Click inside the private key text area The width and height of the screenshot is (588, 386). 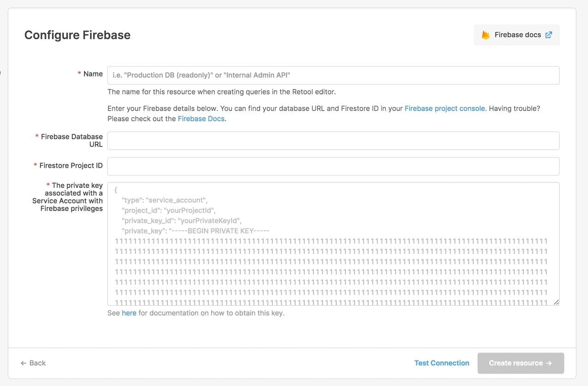click(333, 244)
